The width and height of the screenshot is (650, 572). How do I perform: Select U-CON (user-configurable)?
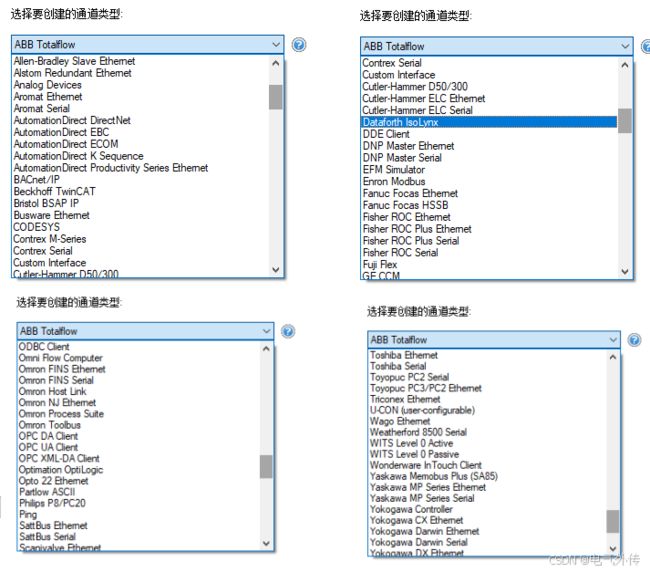click(422, 410)
